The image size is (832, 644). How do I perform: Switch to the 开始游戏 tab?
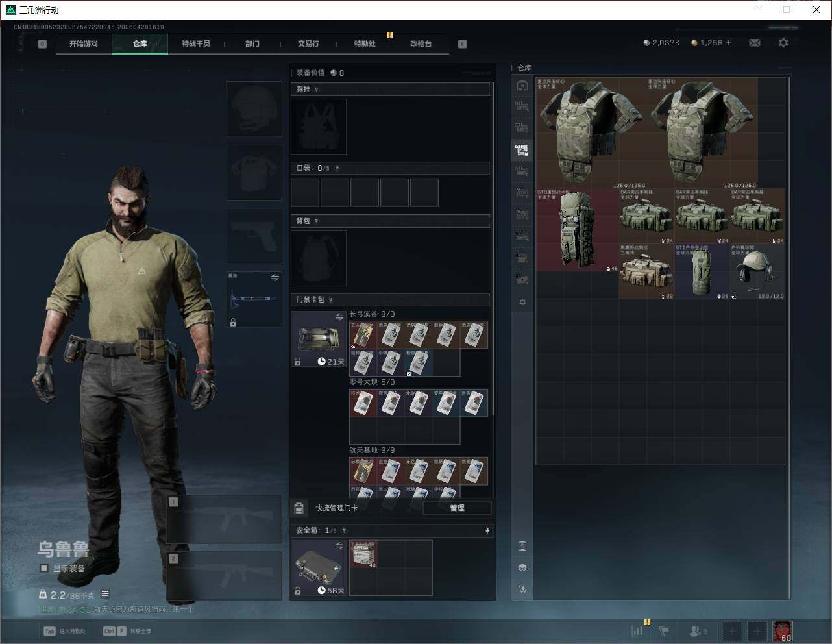tap(84, 43)
